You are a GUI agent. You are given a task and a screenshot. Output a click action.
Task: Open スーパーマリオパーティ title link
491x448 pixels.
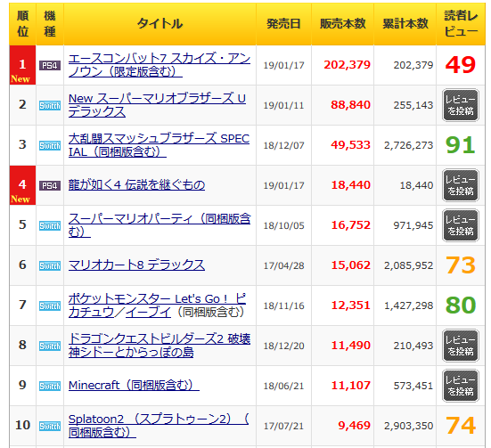pos(160,225)
